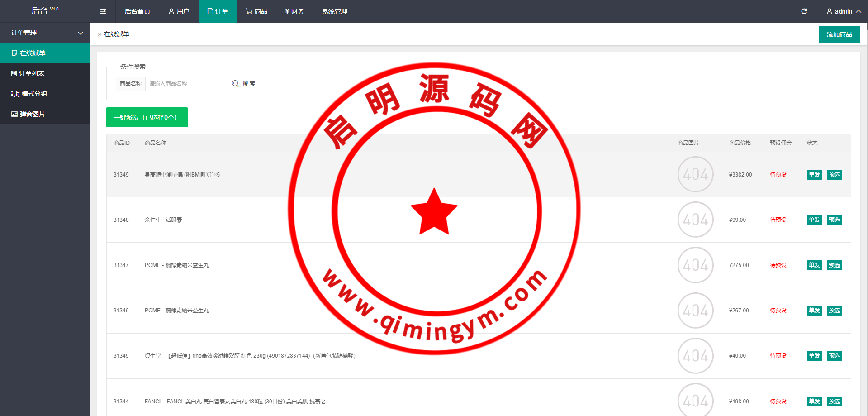The image size is (868, 416).
Task: Click the 添加商品 button
Action: [839, 34]
